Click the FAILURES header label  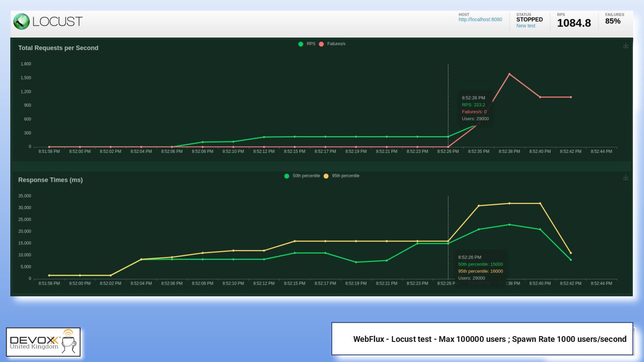coord(614,15)
